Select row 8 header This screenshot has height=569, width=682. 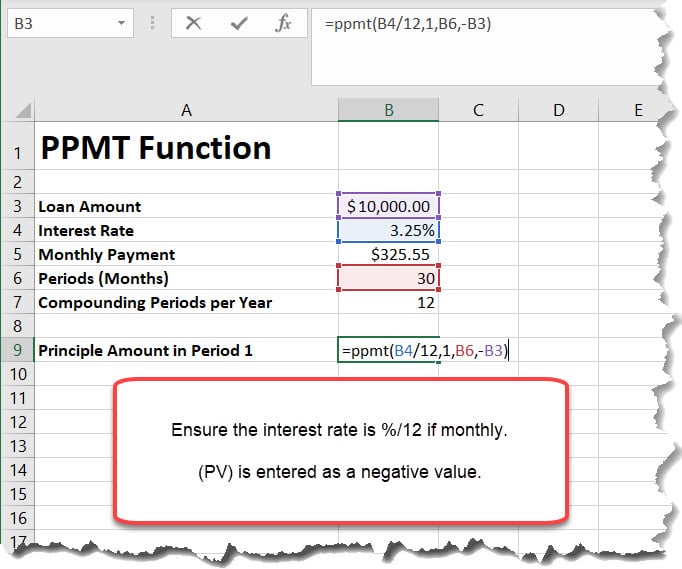coord(18,326)
